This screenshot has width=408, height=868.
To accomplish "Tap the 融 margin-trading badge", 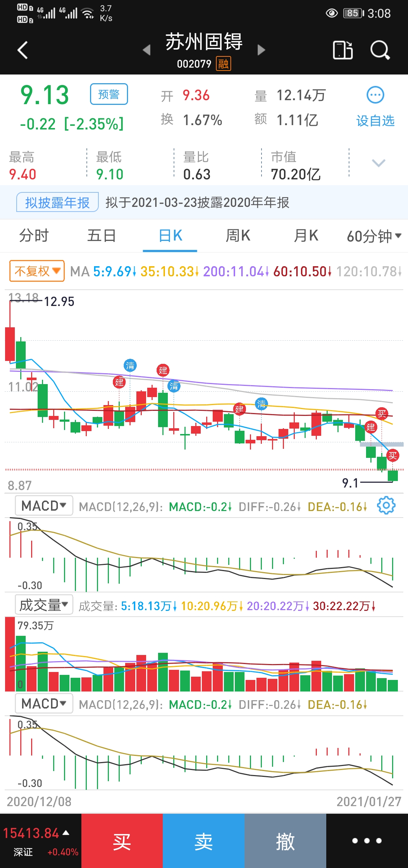I will (x=223, y=64).
